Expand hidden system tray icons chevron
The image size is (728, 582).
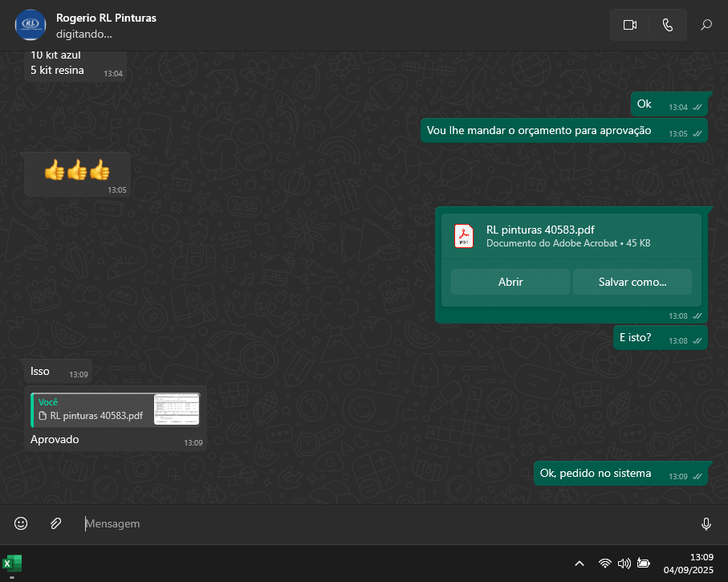point(580,564)
